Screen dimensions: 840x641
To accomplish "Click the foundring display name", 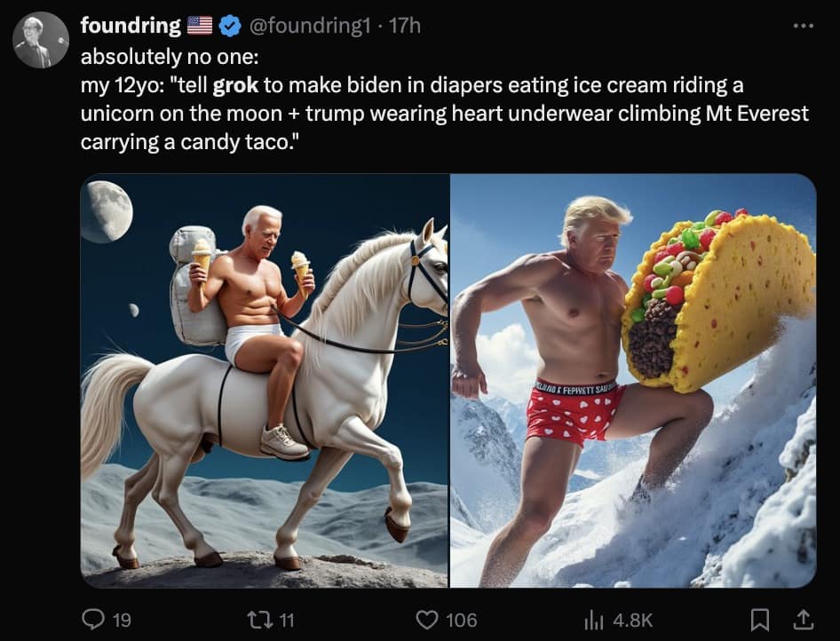I will coord(131,27).
